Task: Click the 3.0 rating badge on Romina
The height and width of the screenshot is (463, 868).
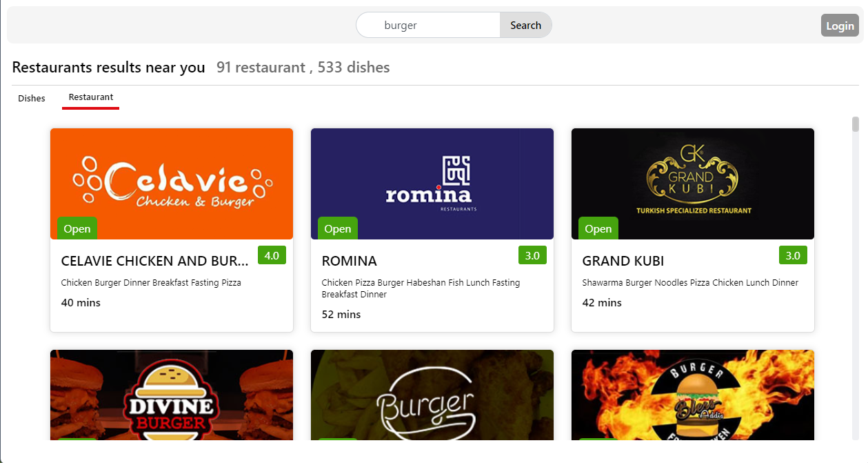Action: click(x=532, y=255)
